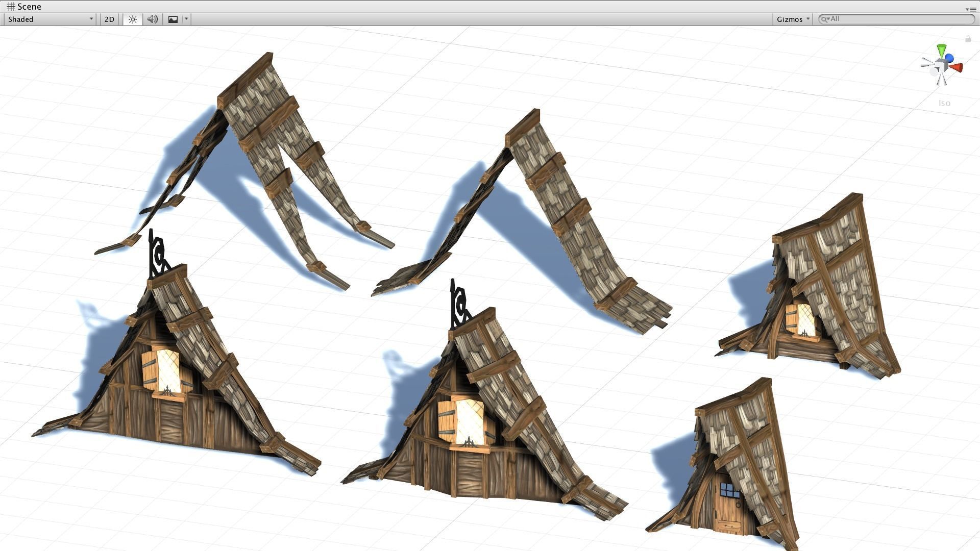The width and height of the screenshot is (980, 551).
Task: Click the green Y axis gizmo cone
Action: pyautogui.click(x=942, y=49)
